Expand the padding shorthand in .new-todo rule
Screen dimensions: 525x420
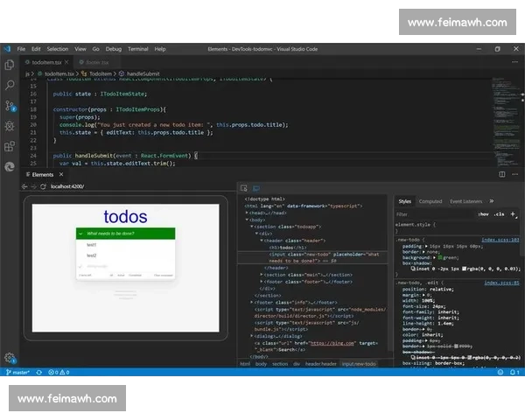[426, 246]
